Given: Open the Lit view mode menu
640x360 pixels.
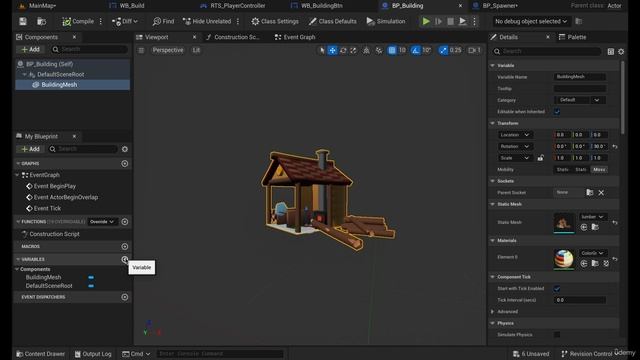Looking at the screenshot, I should pos(196,50).
